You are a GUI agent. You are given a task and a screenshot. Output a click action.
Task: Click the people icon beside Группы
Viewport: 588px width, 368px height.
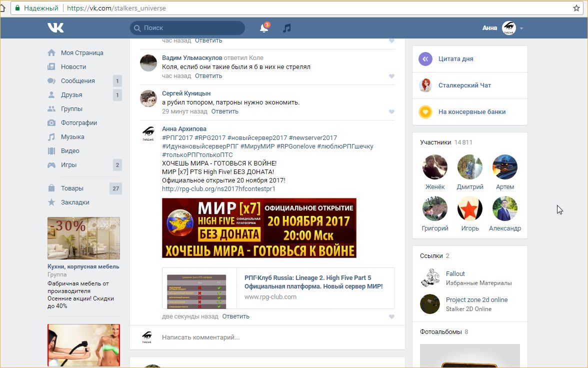(x=52, y=109)
